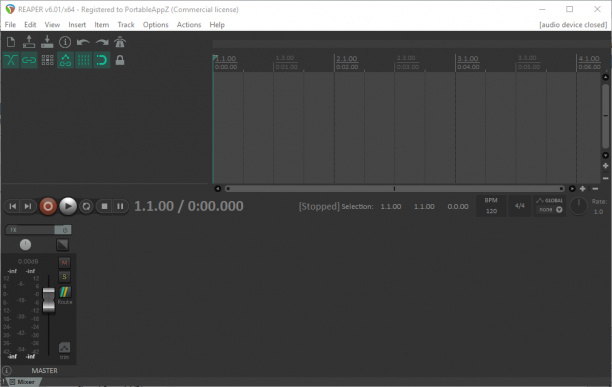Click the MASTER track label
612x387 pixels.
coord(44,371)
